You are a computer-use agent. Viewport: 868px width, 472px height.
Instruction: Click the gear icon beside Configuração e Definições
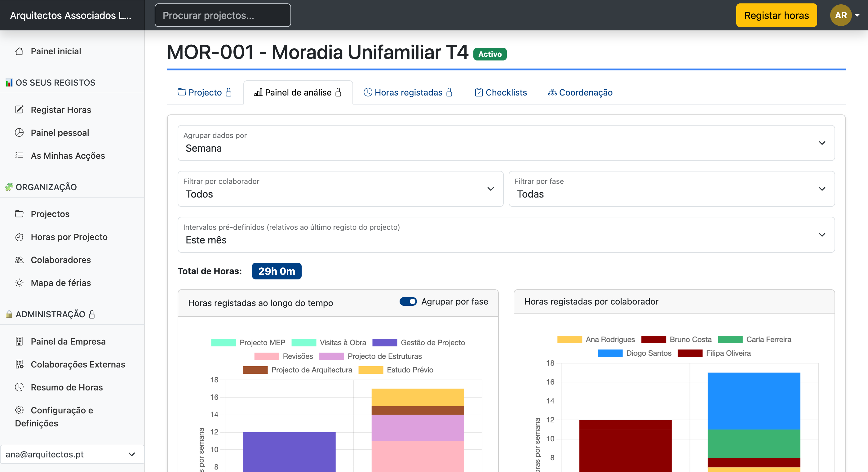[x=19, y=410]
